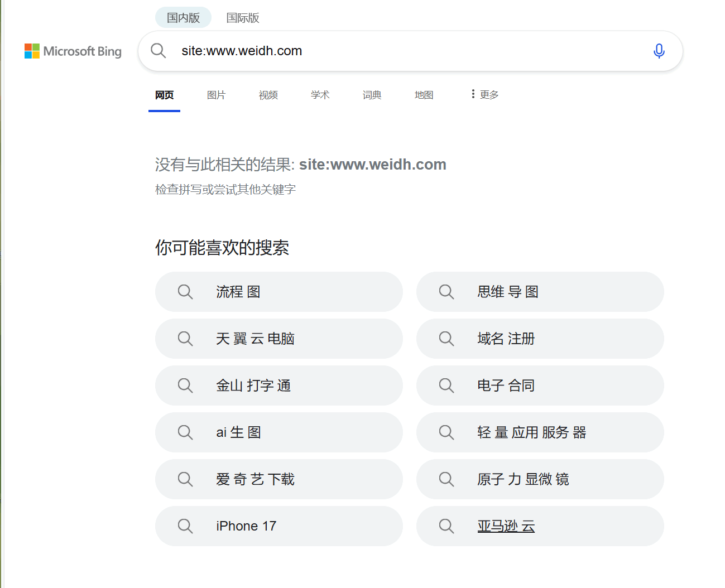This screenshot has height=588, width=725.
Task: Search the suggestion 原子 力 显微 镜
Action: (540, 479)
